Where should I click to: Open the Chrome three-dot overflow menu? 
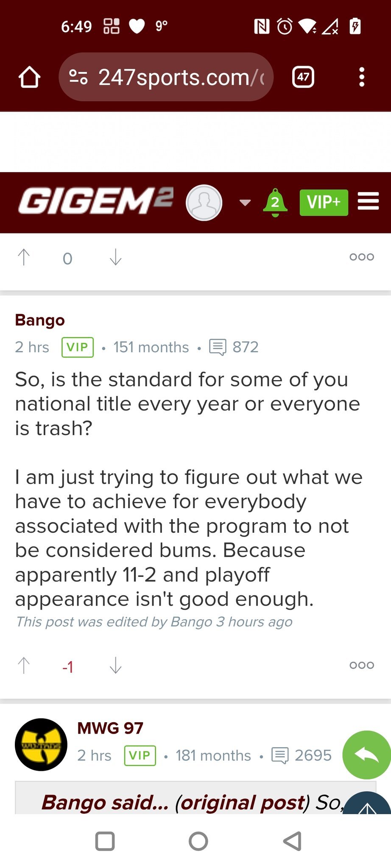pos(361,77)
